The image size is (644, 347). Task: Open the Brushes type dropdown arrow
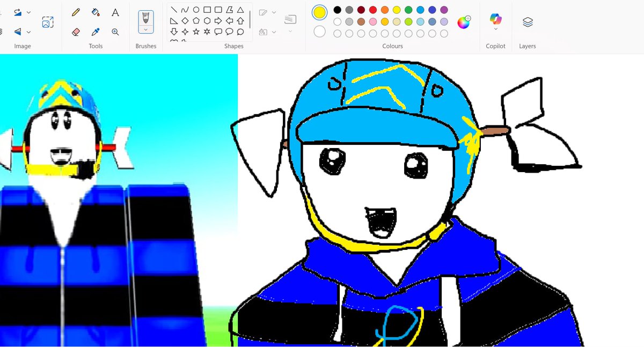(145, 30)
